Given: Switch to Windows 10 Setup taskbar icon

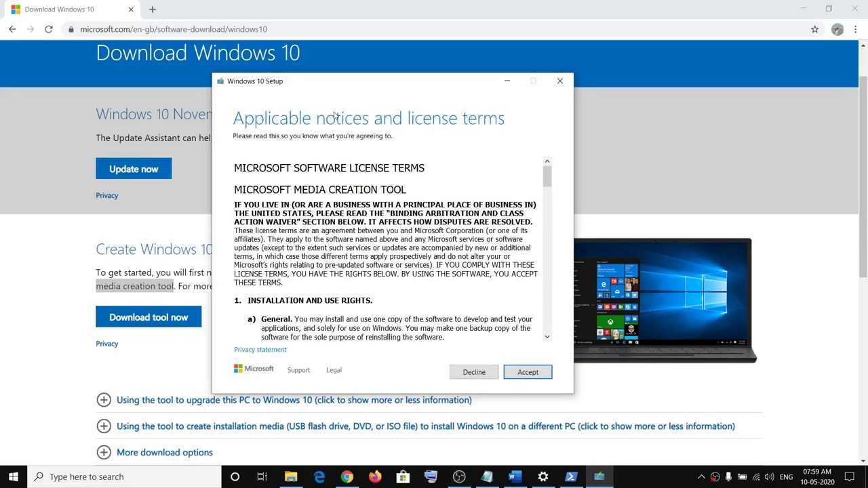Looking at the screenshot, I should pyautogui.click(x=599, y=476).
